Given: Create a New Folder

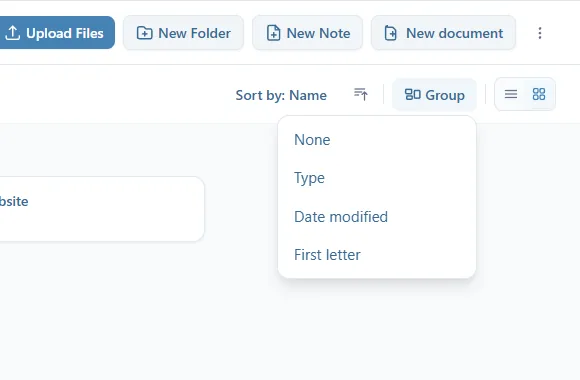Looking at the screenshot, I should tap(183, 33).
